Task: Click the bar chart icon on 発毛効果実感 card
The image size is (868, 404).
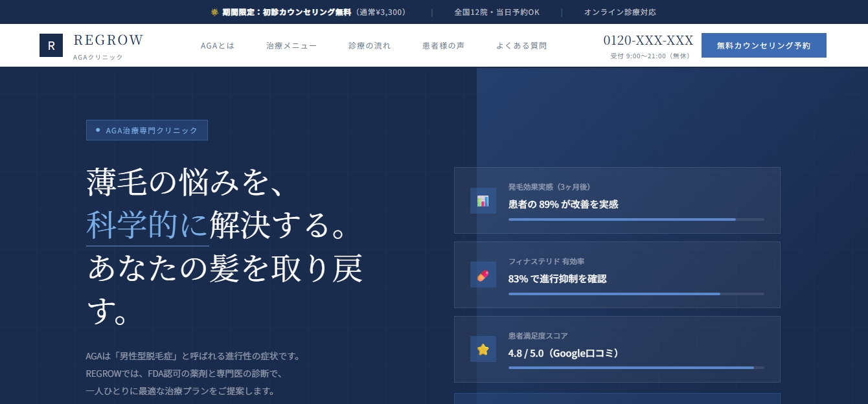Action: coord(483,201)
